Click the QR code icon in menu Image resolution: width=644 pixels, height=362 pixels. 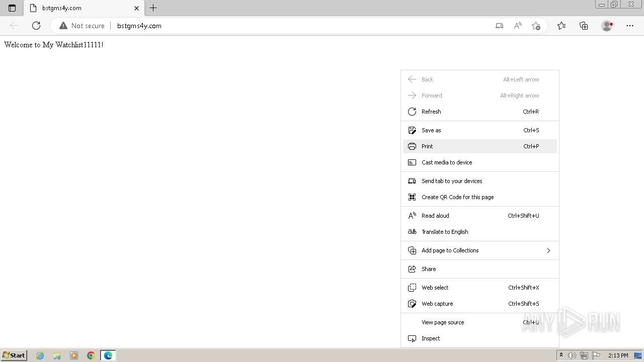coord(412,197)
